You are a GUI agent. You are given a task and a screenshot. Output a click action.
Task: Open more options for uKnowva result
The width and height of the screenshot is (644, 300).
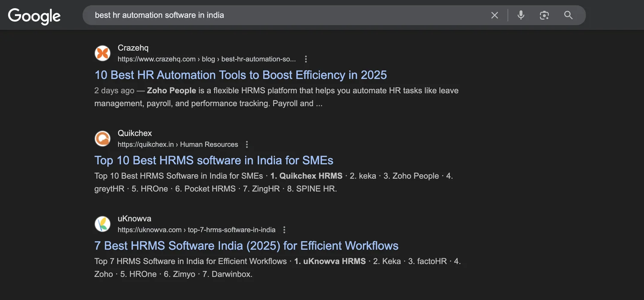coord(284,230)
